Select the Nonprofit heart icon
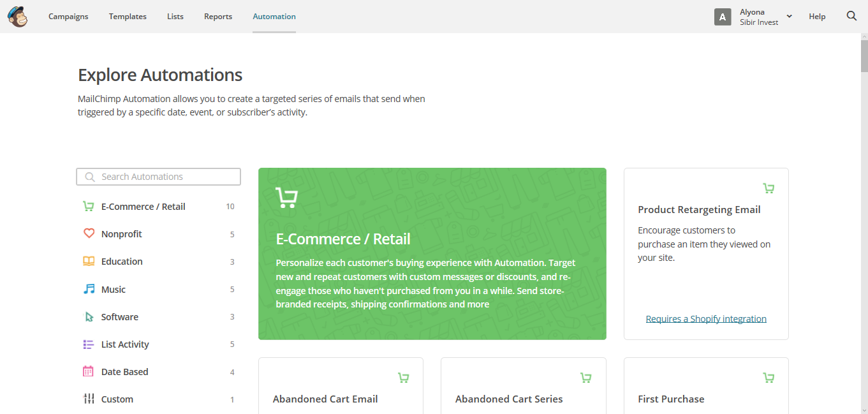This screenshot has height=414, width=868. tap(89, 234)
